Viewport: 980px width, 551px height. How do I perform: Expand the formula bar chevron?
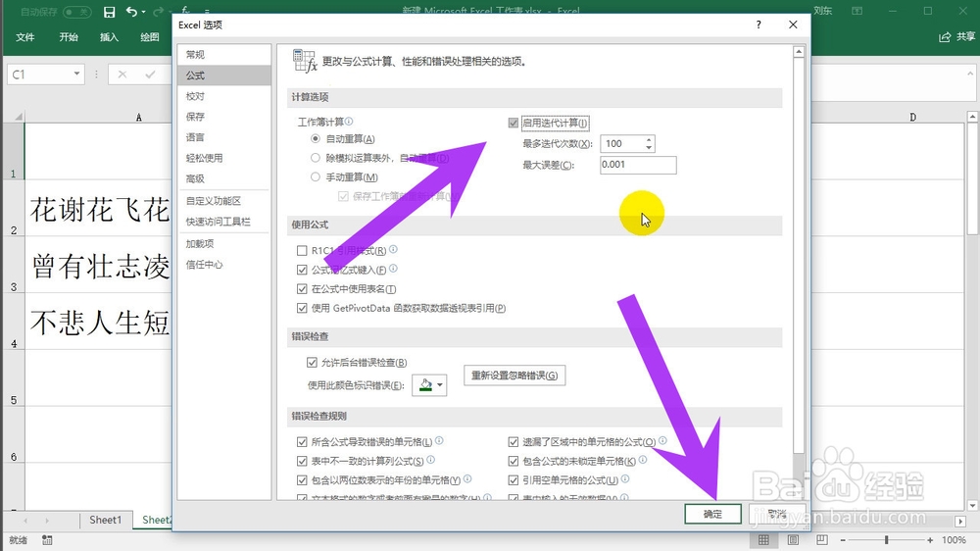tap(970, 73)
